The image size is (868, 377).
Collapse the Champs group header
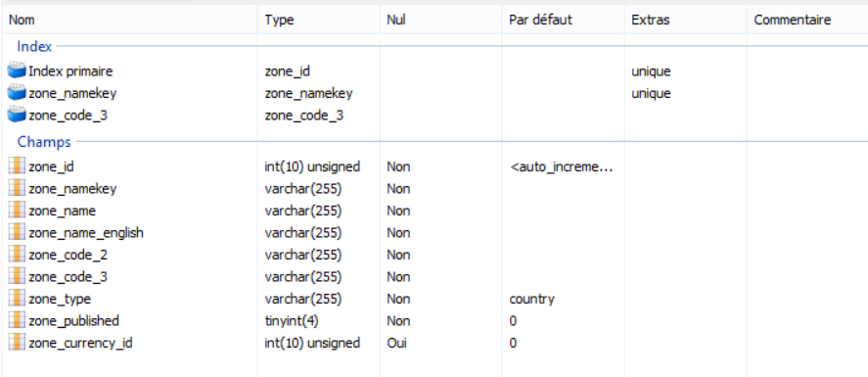pyautogui.click(x=44, y=142)
